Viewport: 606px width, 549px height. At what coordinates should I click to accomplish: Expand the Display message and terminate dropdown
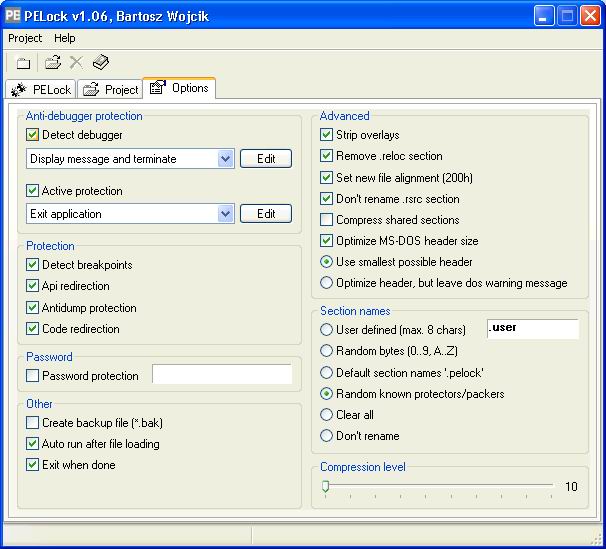tap(225, 159)
